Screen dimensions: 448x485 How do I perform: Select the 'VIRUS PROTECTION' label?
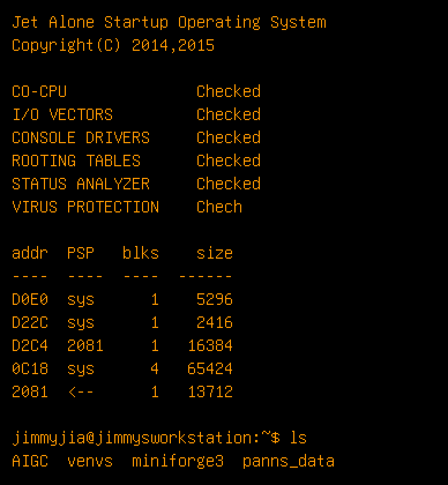coord(85,207)
